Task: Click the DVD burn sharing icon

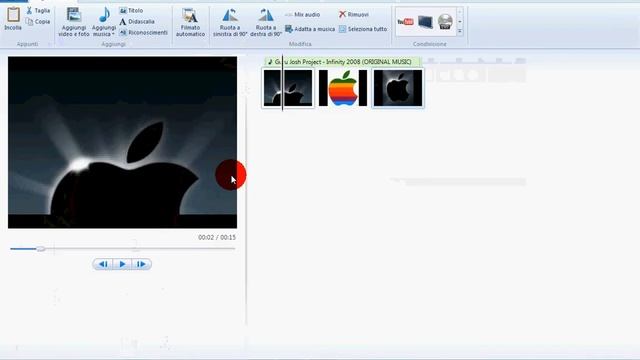Action: (x=445, y=22)
